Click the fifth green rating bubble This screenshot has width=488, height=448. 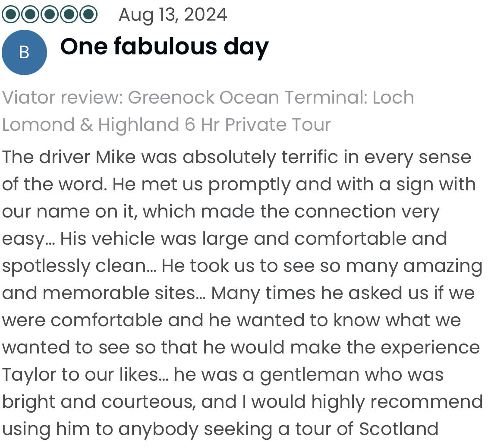tap(88, 15)
